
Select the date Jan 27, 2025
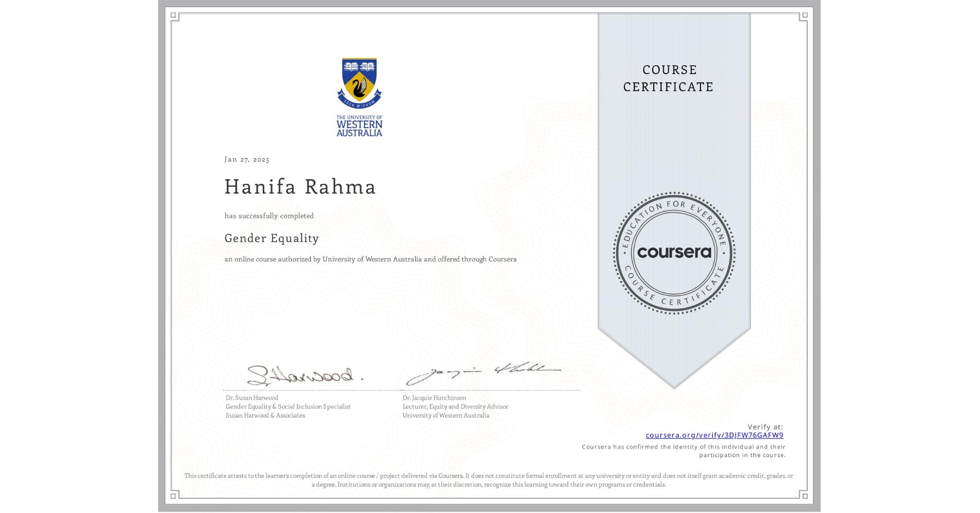point(247,159)
